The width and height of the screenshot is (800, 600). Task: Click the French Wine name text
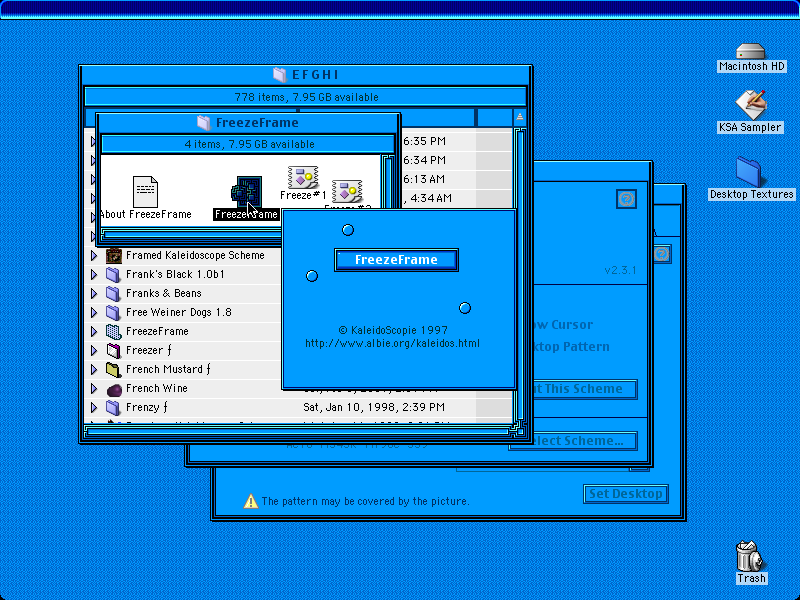coord(157,388)
